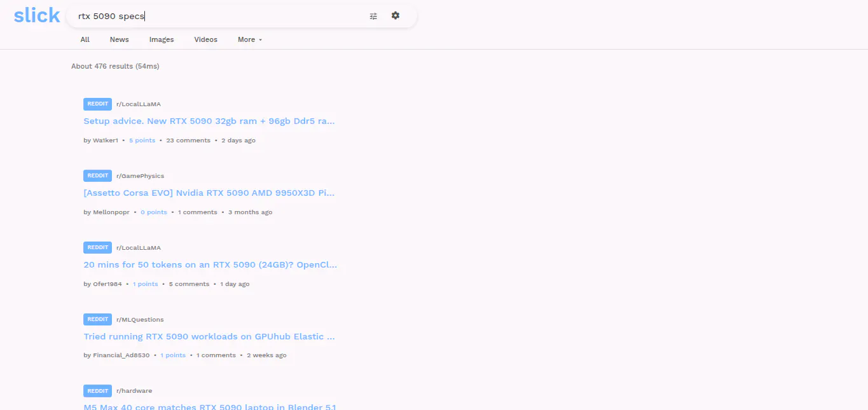Click the r/GamePhysics subreddit label
This screenshot has width=868, height=410.
(140, 176)
